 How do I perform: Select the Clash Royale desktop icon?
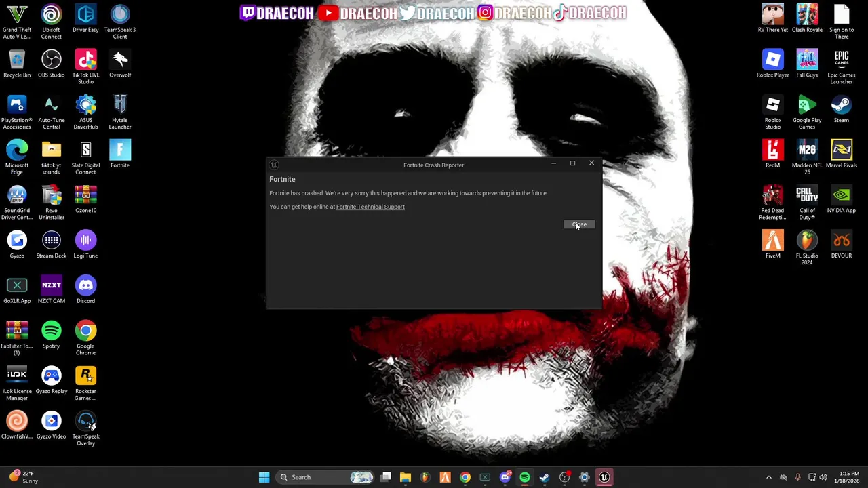coord(807,18)
